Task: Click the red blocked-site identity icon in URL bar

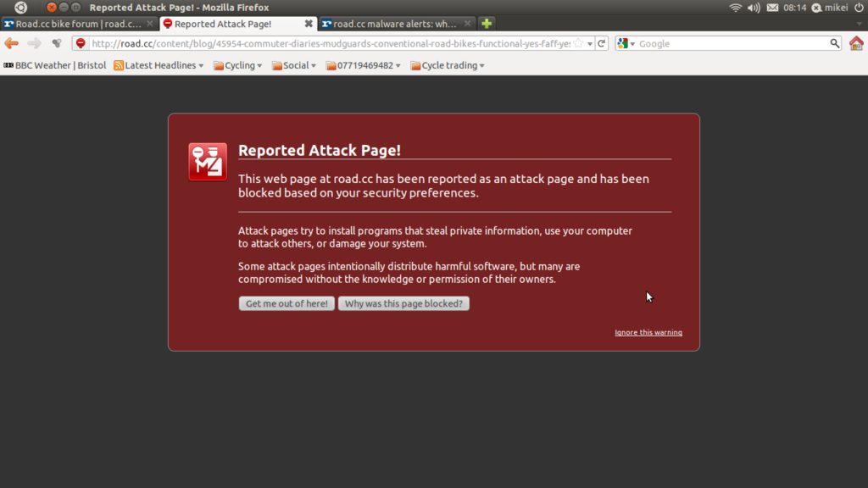Action: (81, 43)
